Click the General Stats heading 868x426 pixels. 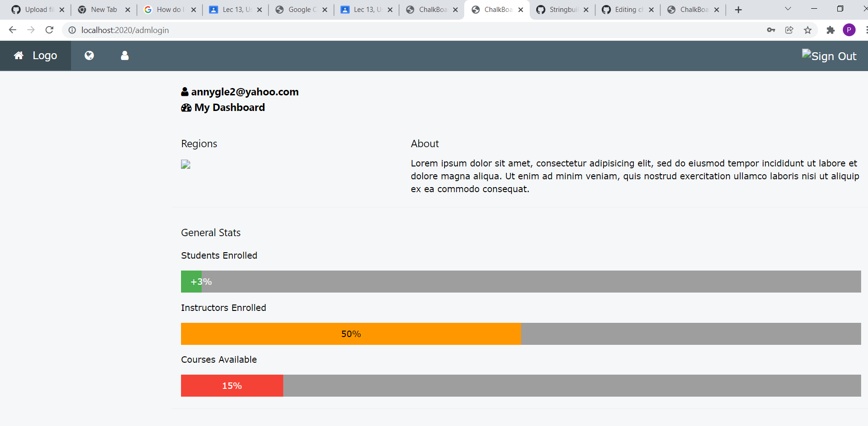click(x=211, y=232)
